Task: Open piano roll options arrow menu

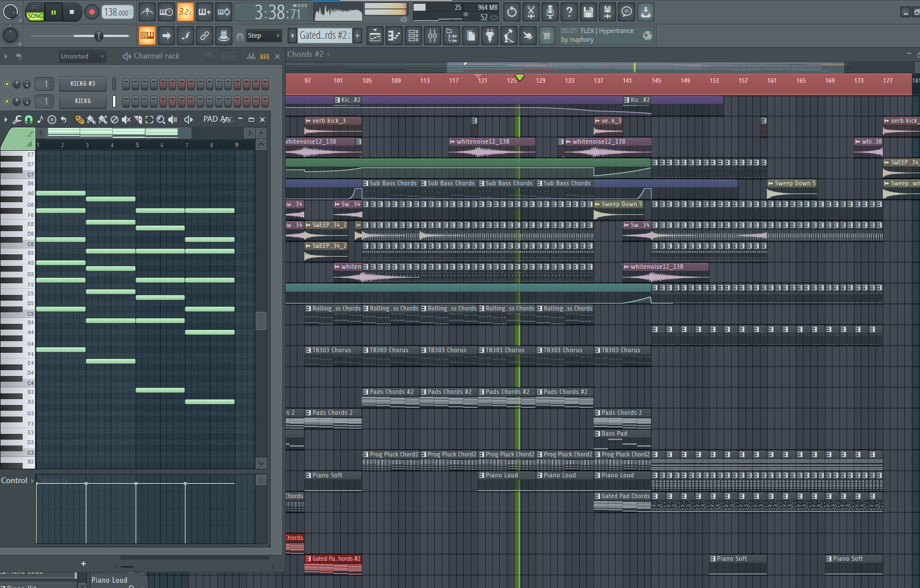Action: coord(6,119)
